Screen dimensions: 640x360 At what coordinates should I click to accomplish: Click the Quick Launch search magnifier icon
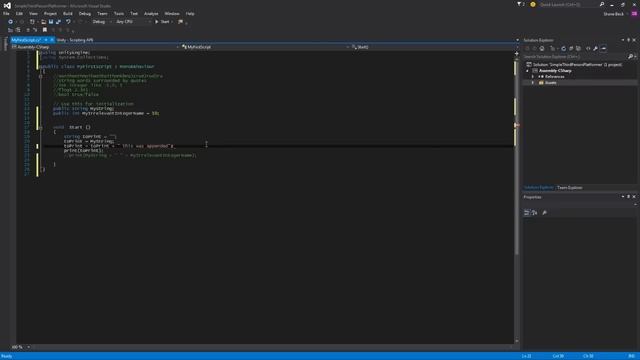(x=602, y=4)
